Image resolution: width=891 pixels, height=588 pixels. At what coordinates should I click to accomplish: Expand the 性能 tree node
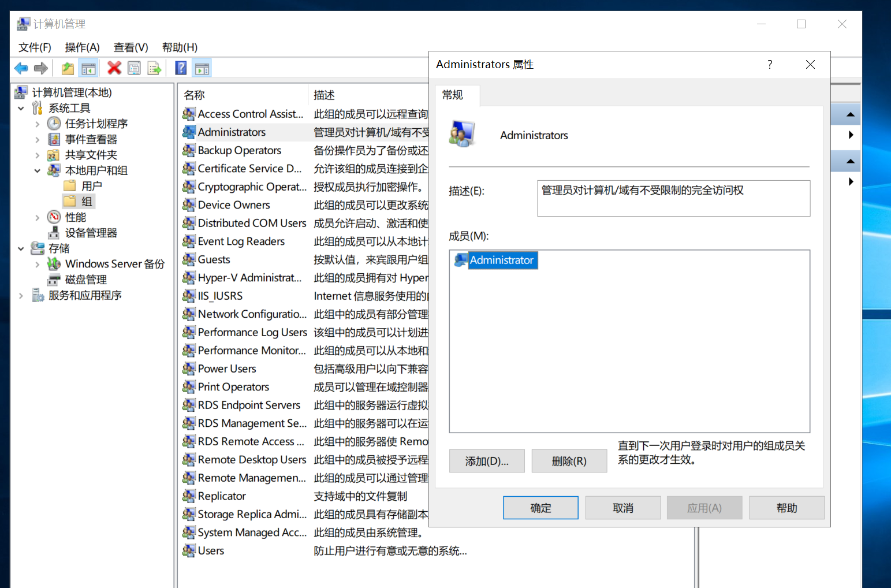38,217
